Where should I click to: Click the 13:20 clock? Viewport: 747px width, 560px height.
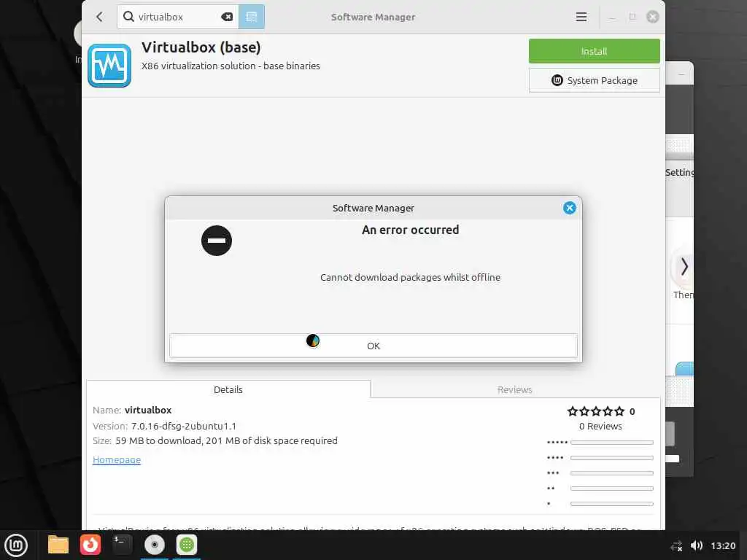[723, 545]
